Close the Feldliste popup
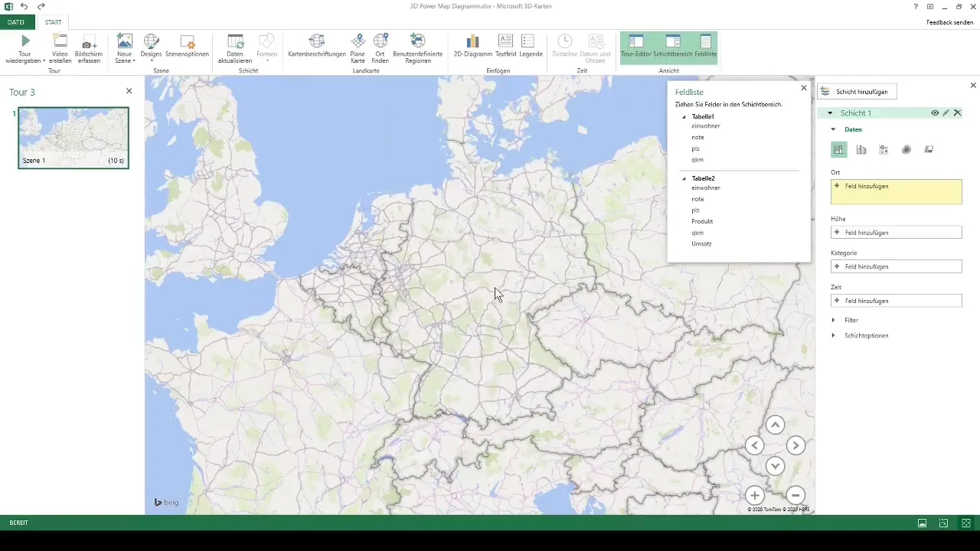980x551 pixels. [x=803, y=88]
